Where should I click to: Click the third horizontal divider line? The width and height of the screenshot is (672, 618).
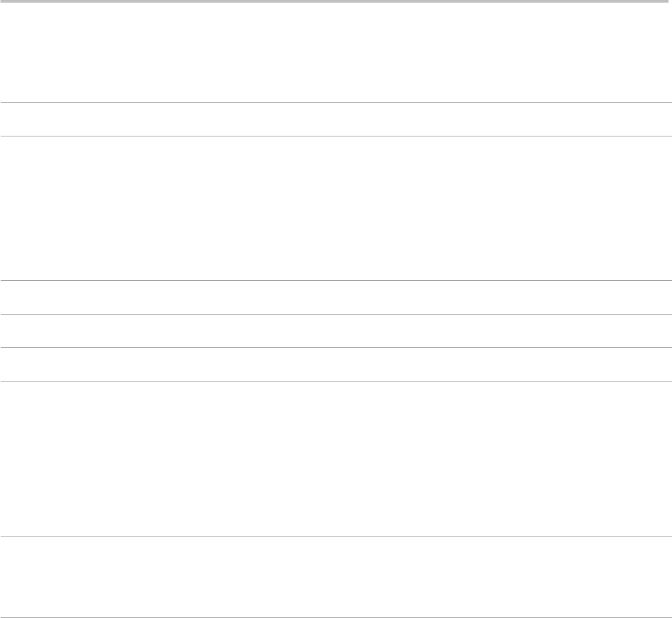point(336,281)
